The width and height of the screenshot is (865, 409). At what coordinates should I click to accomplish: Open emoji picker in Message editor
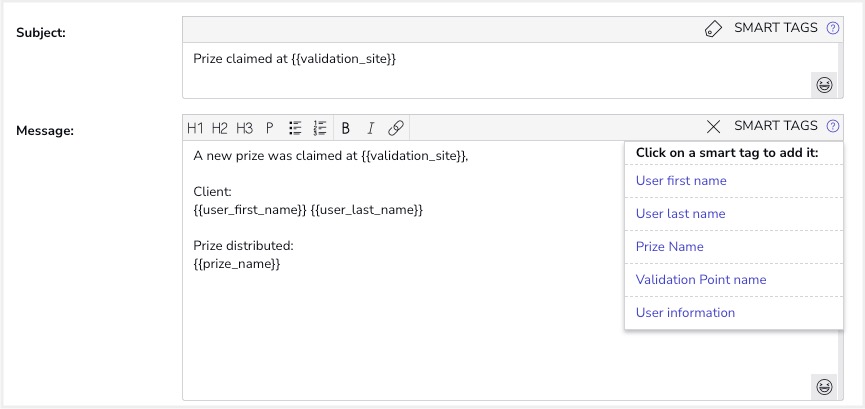825,386
